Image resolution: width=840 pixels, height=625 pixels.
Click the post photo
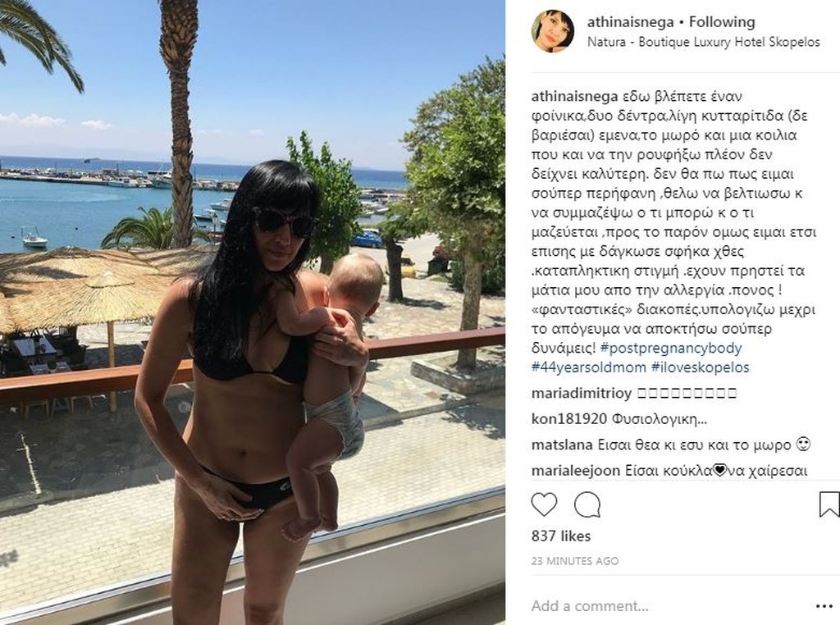[253, 312]
